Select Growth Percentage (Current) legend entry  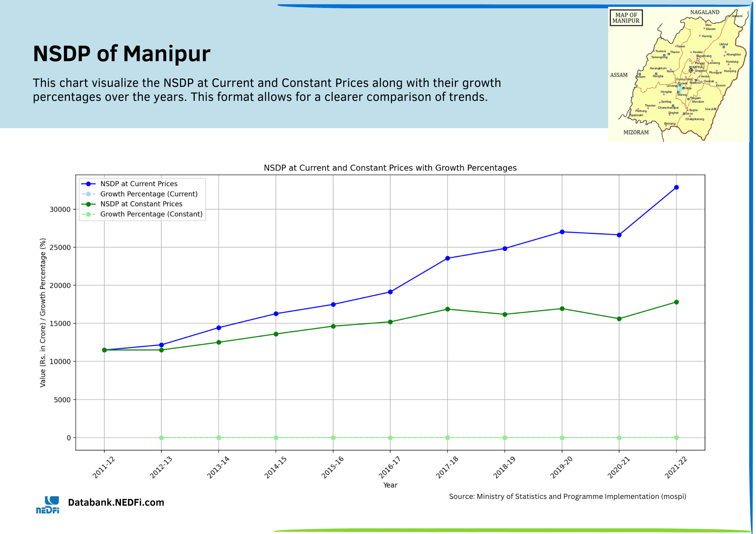[x=149, y=194]
